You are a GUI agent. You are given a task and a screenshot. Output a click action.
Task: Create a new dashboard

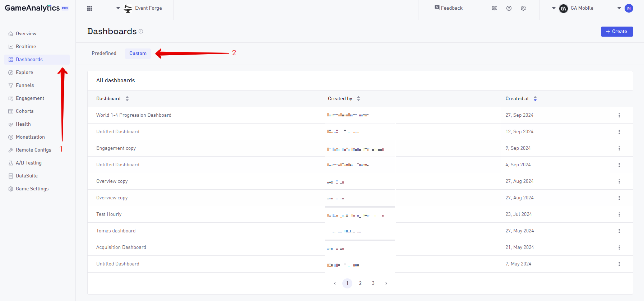click(617, 32)
